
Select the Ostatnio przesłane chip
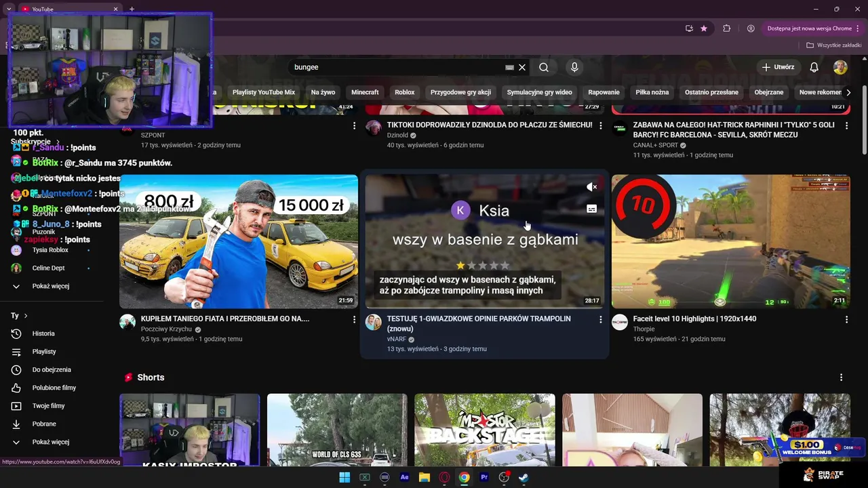[711, 92]
